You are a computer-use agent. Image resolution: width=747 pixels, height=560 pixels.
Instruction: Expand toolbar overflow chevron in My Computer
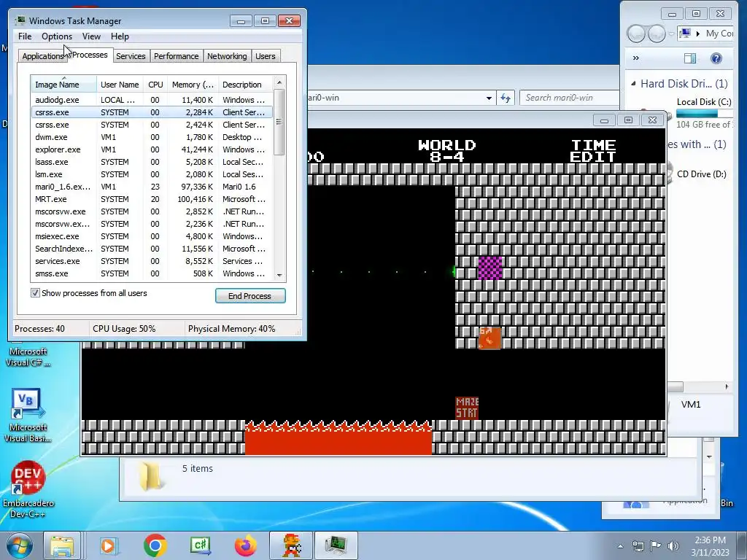coord(635,58)
